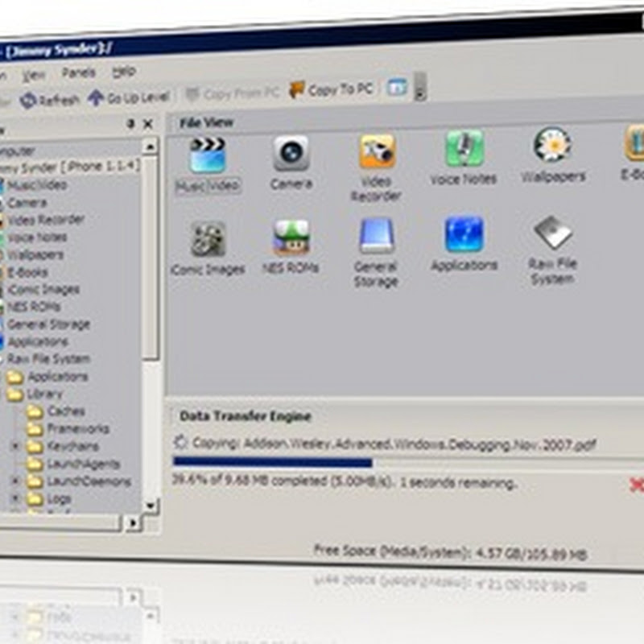Select the iPhone 1.1.4 device node
644x644 pixels.
(x=70, y=167)
